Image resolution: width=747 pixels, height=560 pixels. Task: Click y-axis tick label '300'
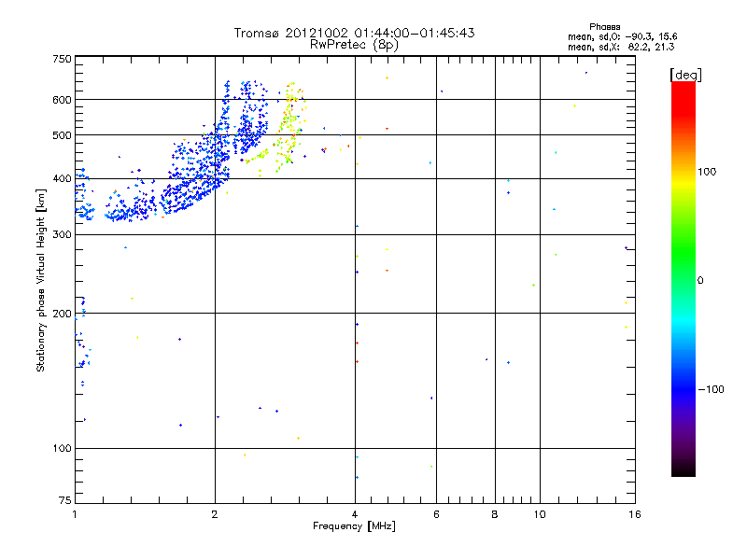(62, 235)
